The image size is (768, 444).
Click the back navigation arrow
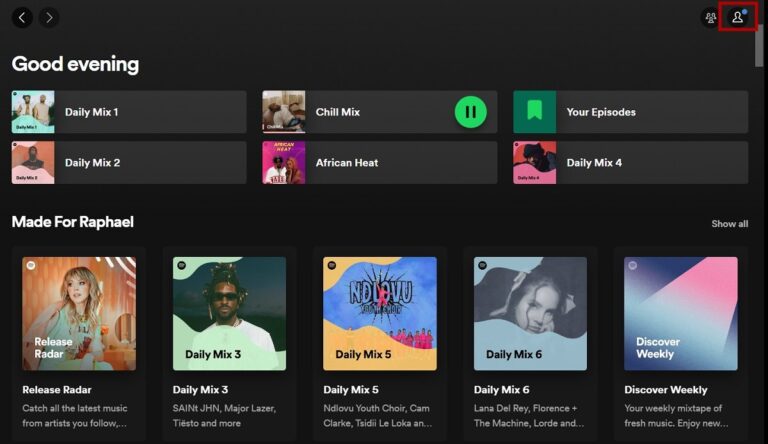coord(21,17)
